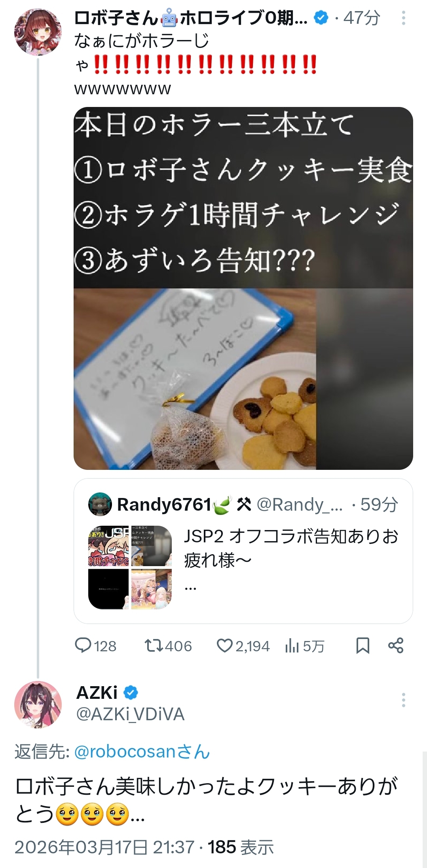Open ロボ子さん display name
The height and width of the screenshot is (868, 427).
pyautogui.click(x=191, y=18)
